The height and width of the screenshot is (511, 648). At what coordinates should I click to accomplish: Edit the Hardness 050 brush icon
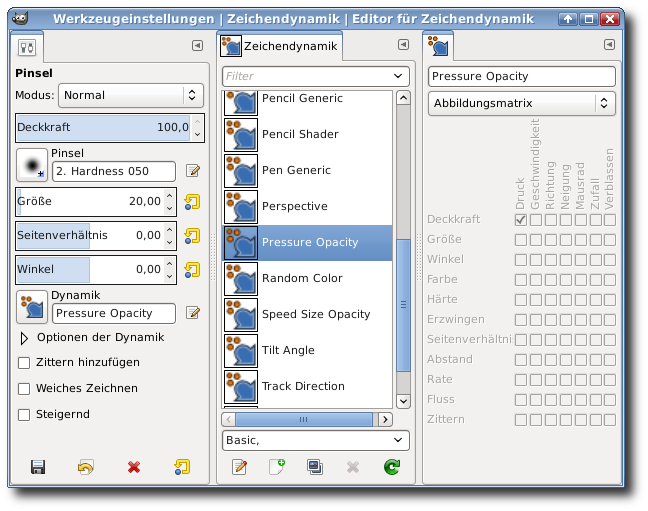[x=193, y=170]
